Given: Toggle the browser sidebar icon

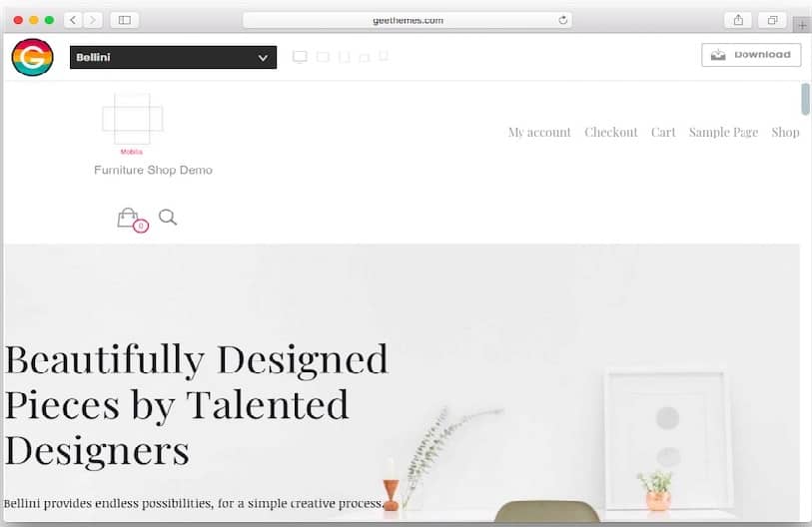Looking at the screenshot, I should 124,20.
